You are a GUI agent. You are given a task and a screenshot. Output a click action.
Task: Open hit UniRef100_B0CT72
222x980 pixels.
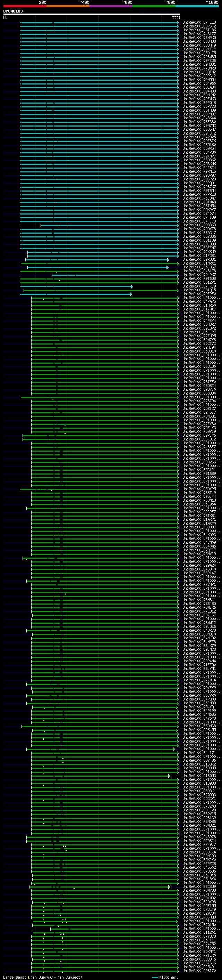point(199,343)
